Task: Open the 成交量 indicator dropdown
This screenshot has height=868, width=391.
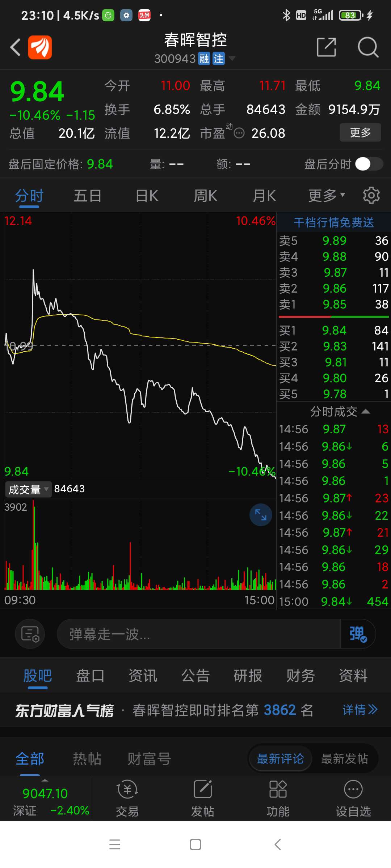Action: 28,489
